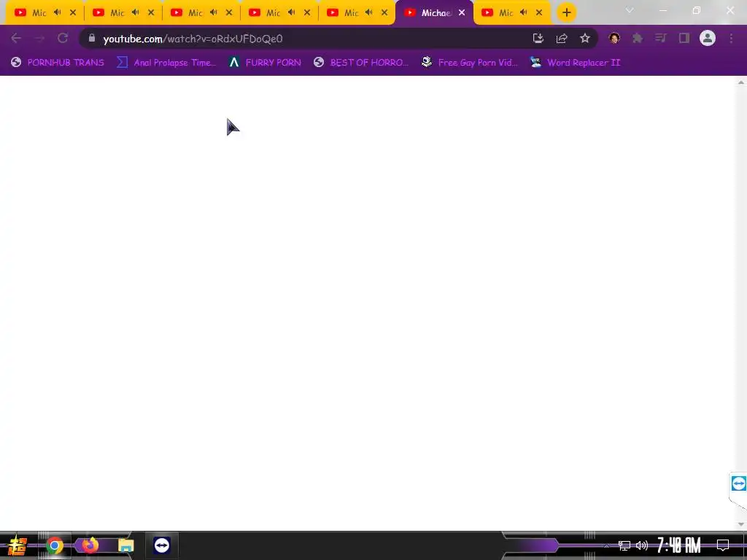Go back using the browser back arrow

pyautogui.click(x=16, y=39)
